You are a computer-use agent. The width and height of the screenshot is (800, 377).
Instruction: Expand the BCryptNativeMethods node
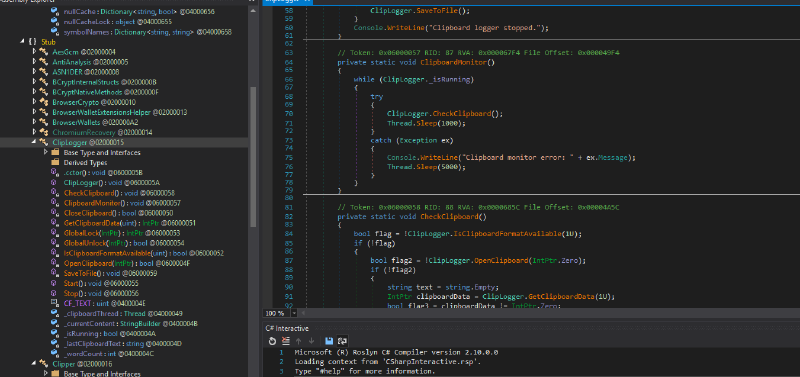[34, 92]
